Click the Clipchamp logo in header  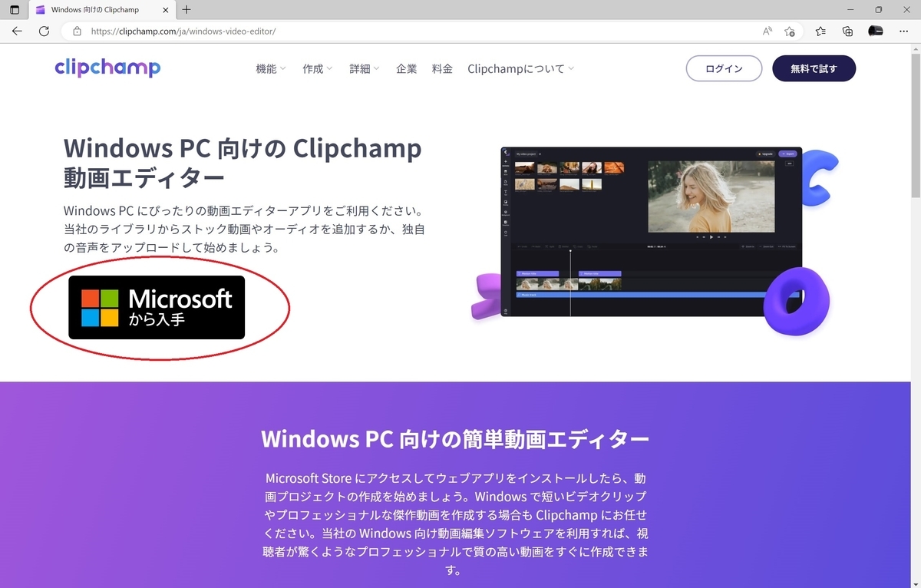107,68
